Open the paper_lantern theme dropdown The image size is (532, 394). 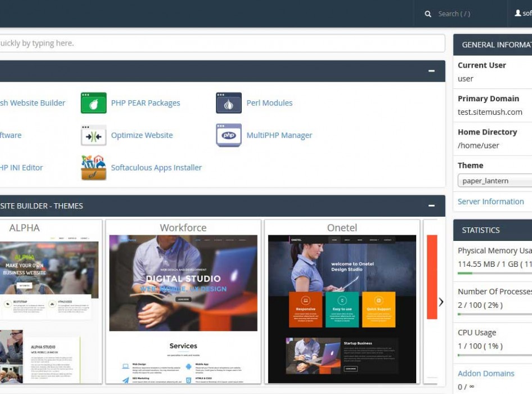point(495,181)
